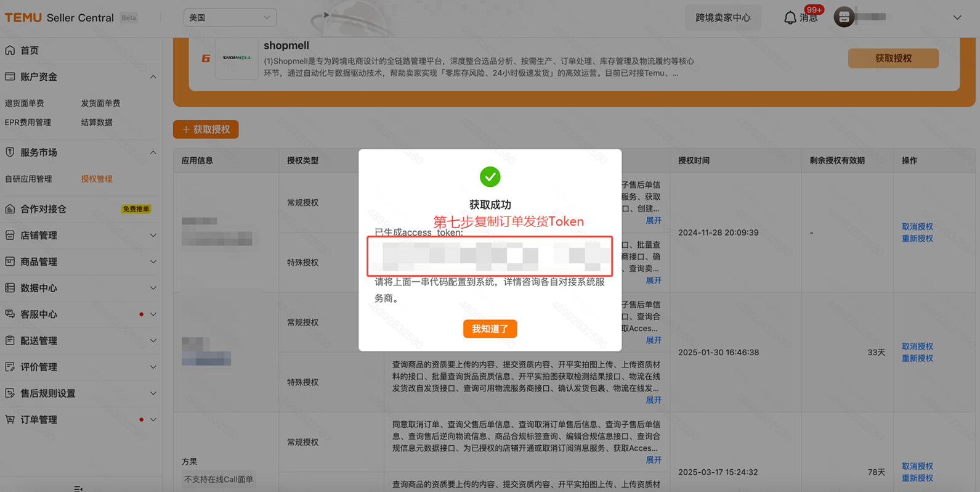Click 重新授权 for the 2025-03-17 authorization
The height and width of the screenshot is (492, 980).
917,478
